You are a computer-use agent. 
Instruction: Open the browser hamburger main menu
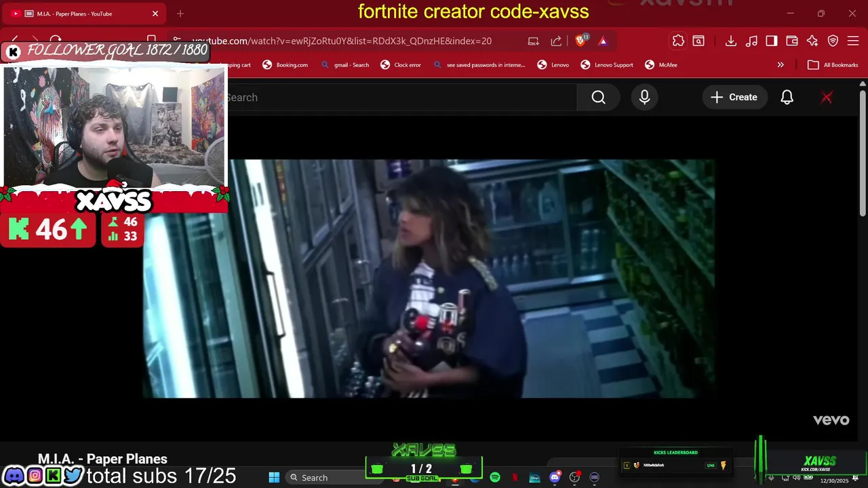pos(853,41)
